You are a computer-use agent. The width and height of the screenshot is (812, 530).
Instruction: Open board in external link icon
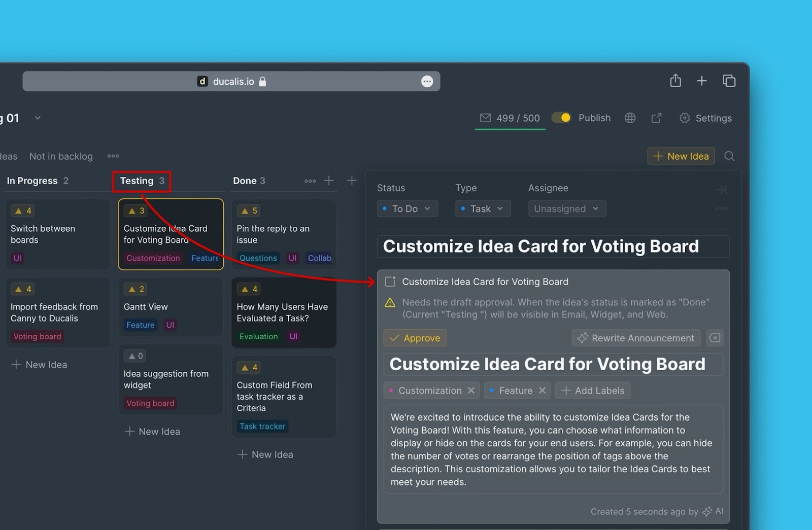pos(656,118)
